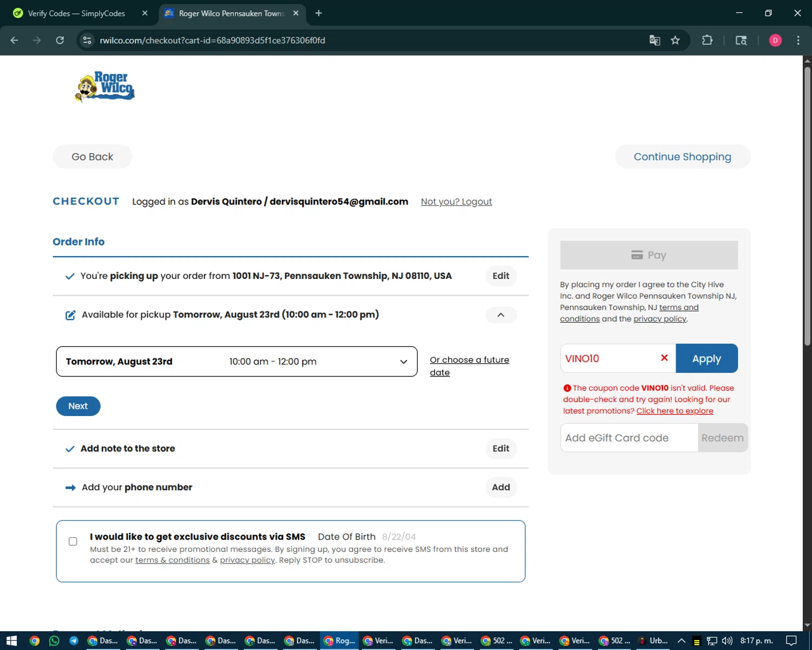Viewport: 812px width, 650px height.
Task: Click the browser forward arrow
Action: pyautogui.click(x=37, y=40)
